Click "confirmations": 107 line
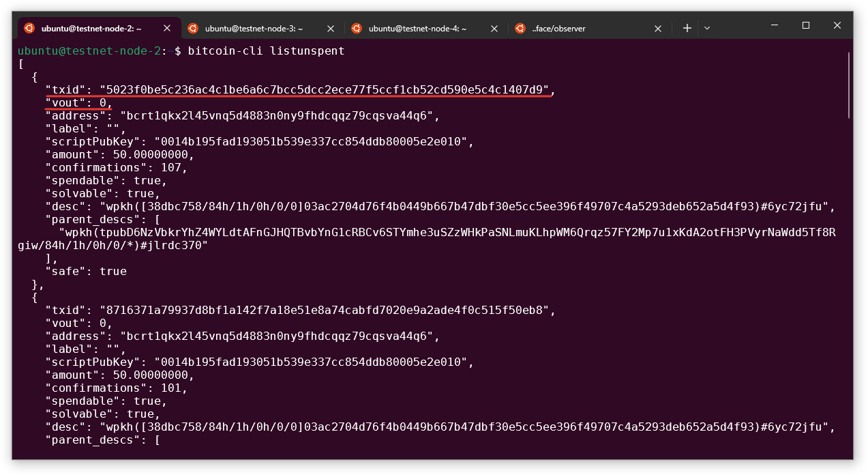The width and height of the screenshot is (868, 475). pos(116,167)
